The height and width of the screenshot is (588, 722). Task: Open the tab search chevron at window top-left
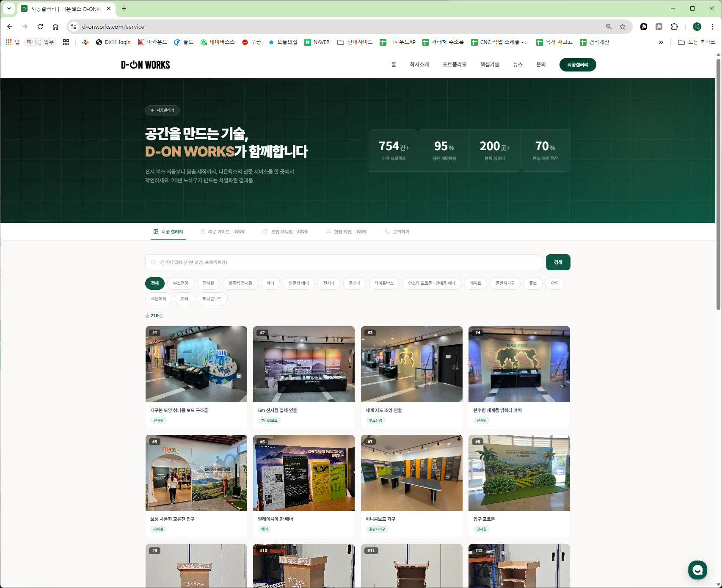8,8
